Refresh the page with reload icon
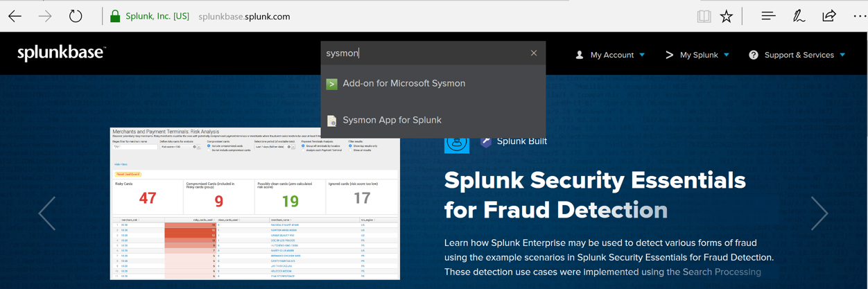This screenshot has height=289, width=868. coord(76,16)
